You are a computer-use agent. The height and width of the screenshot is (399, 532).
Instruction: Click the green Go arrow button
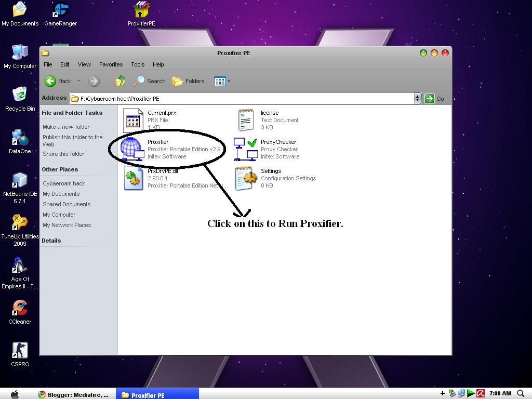pos(430,99)
